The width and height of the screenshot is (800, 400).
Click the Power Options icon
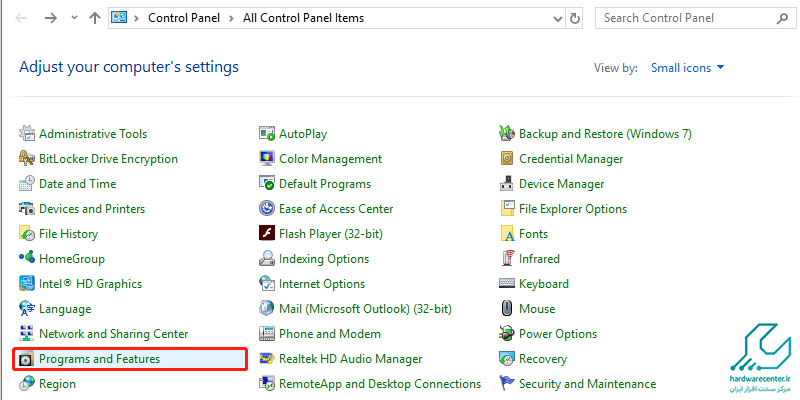(x=507, y=334)
